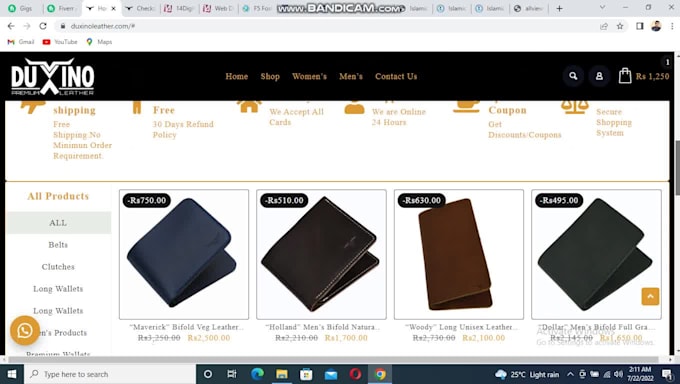Viewport: 680px width, 384px height.
Task: Open "Holland" Men's Bifold product title
Action: pos(323,327)
